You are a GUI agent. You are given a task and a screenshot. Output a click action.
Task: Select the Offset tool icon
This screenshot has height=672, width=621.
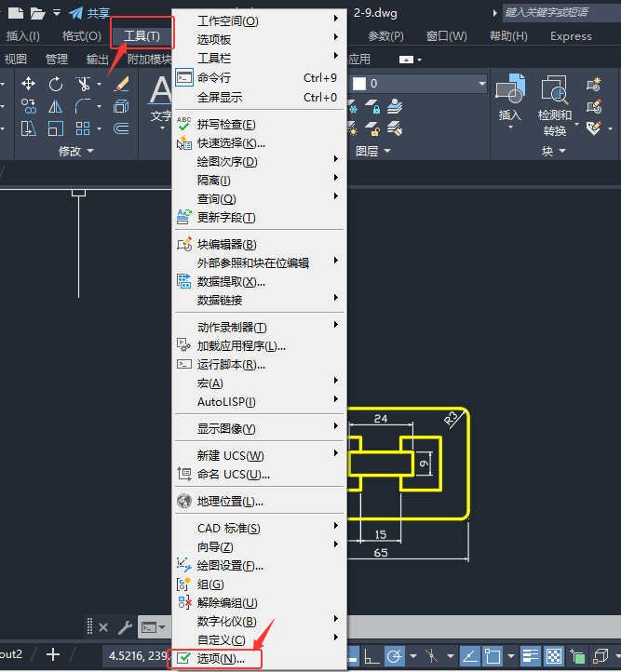click(121, 128)
